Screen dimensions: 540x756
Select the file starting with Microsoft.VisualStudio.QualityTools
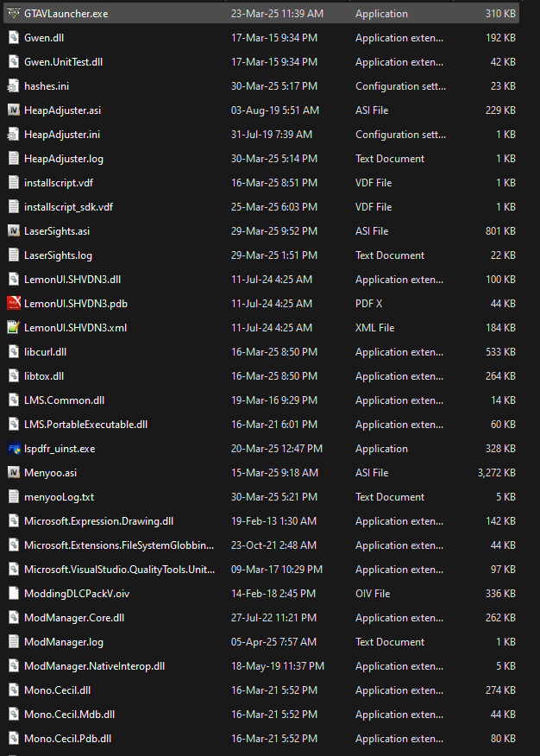coord(119,569)
